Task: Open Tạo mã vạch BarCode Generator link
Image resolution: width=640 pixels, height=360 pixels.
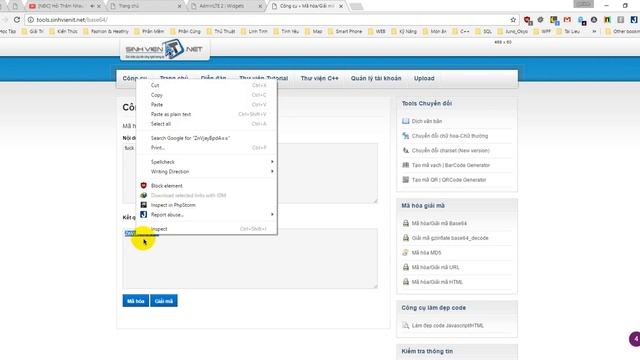Action: point(451,165)
